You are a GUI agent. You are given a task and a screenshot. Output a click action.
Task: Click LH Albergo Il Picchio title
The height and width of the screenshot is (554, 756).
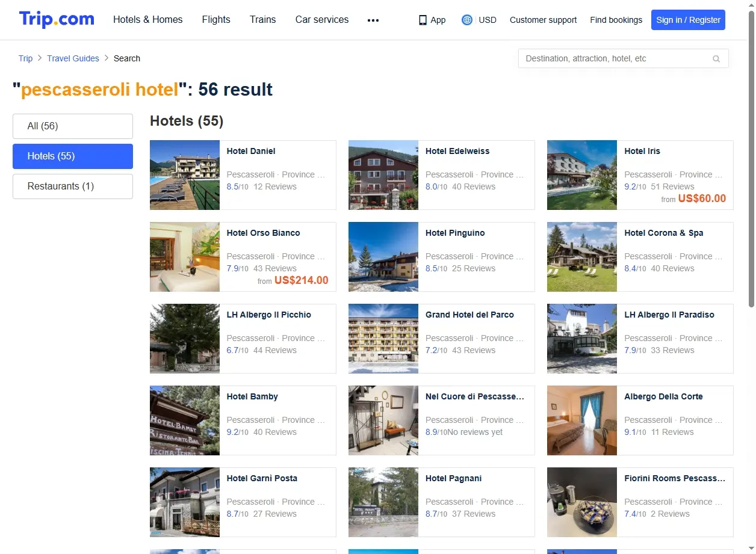(x=269, y=315)
